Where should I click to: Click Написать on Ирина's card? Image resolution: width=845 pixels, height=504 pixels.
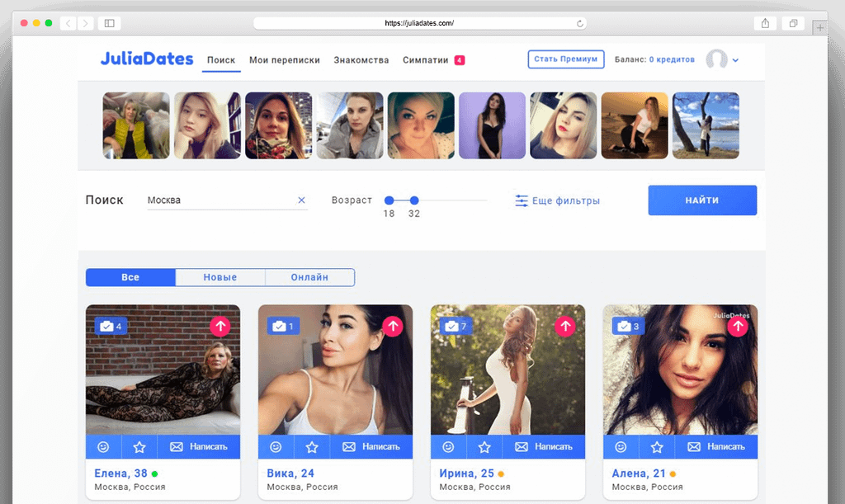coord(544,447)
